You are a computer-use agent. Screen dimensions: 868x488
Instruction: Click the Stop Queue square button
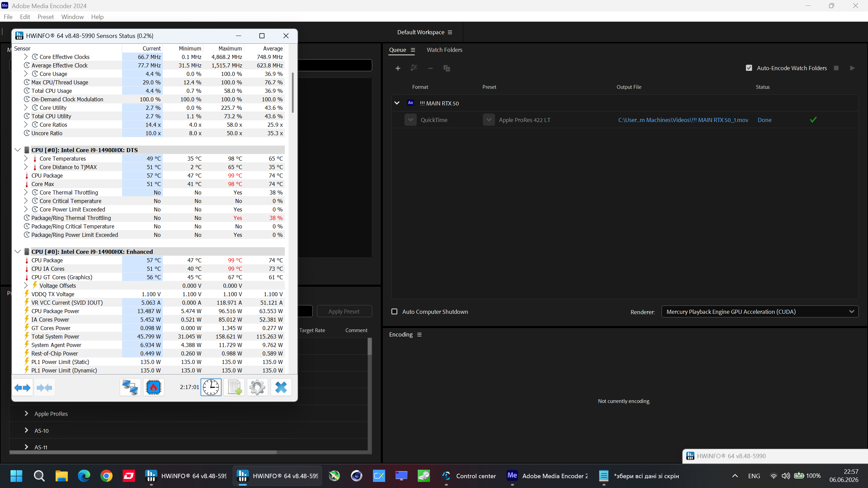(836, 68)
